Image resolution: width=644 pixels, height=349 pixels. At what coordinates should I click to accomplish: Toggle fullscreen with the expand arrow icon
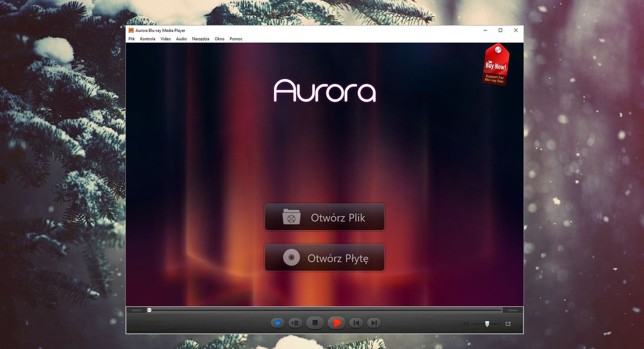tap(508, 324)
